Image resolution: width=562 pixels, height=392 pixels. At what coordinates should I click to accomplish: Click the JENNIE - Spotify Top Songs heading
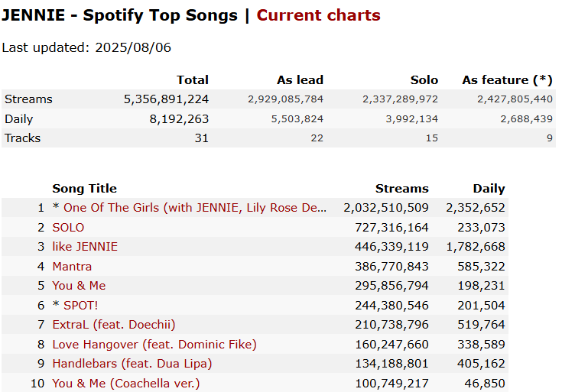[x=119, y=15]
